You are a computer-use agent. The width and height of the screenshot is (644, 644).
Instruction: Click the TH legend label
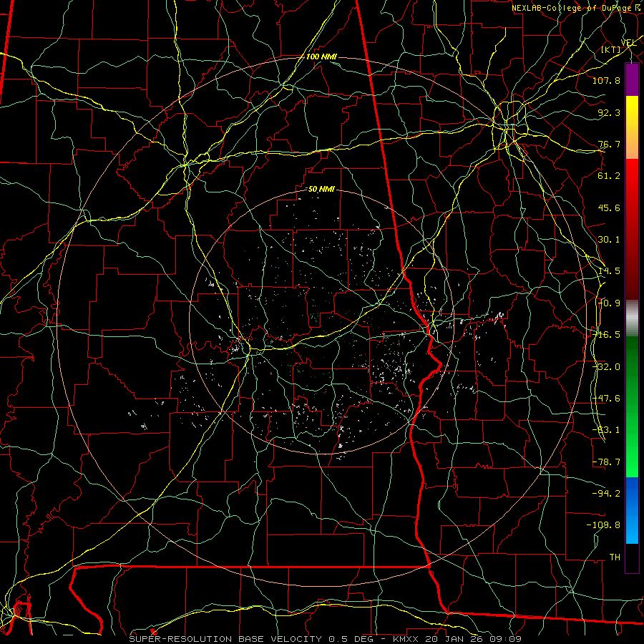(615, 557)
